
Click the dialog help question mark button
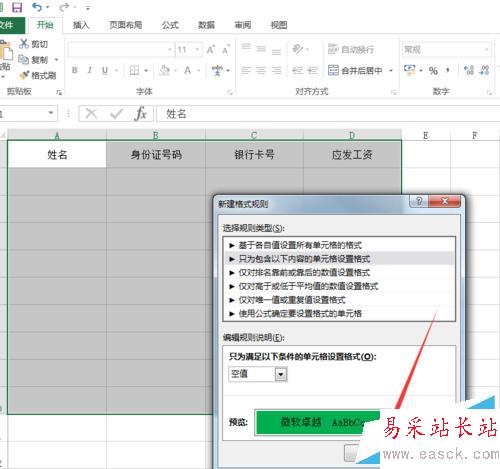(x=419, y=201)
